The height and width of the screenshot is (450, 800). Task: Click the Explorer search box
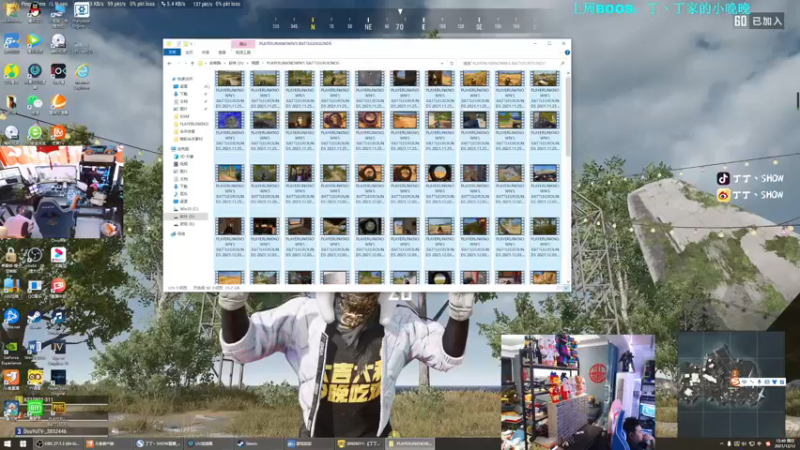(x=512, y=63)
